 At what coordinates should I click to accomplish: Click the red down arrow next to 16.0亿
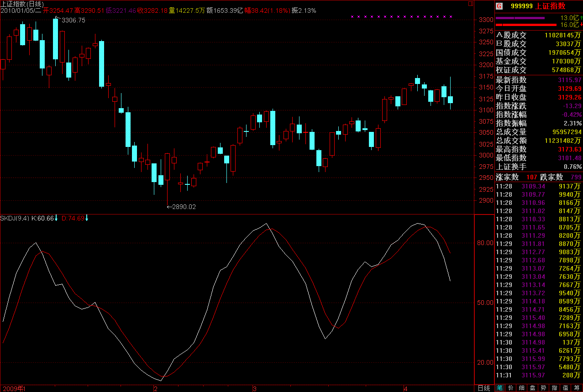(581, 25)
